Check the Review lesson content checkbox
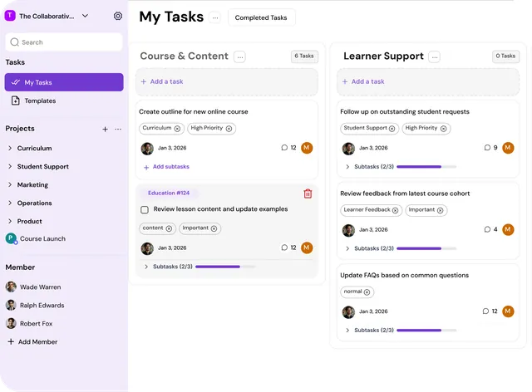 tap(145, 209)
